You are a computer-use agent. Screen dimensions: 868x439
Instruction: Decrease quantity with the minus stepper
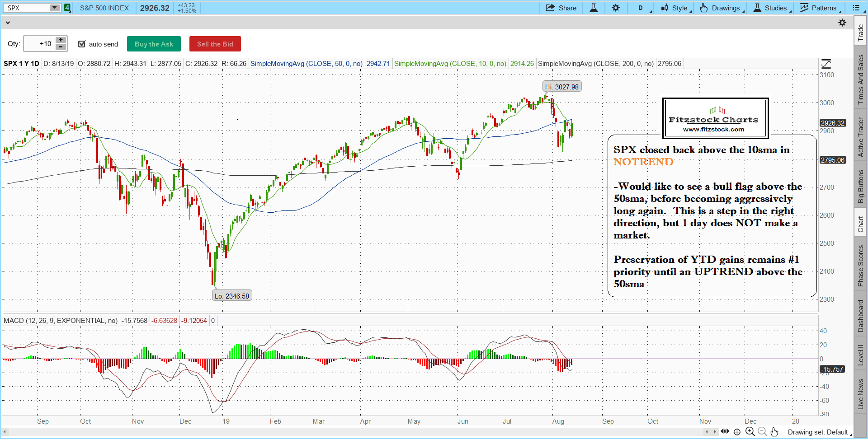[61, 47]
